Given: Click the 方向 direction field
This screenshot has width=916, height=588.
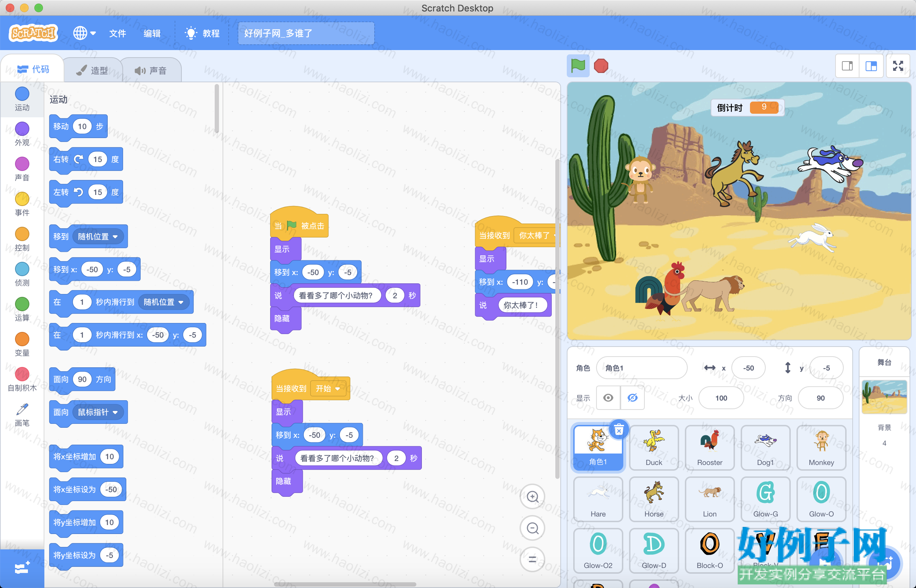Looking at the screenshot, I should 820,398.
